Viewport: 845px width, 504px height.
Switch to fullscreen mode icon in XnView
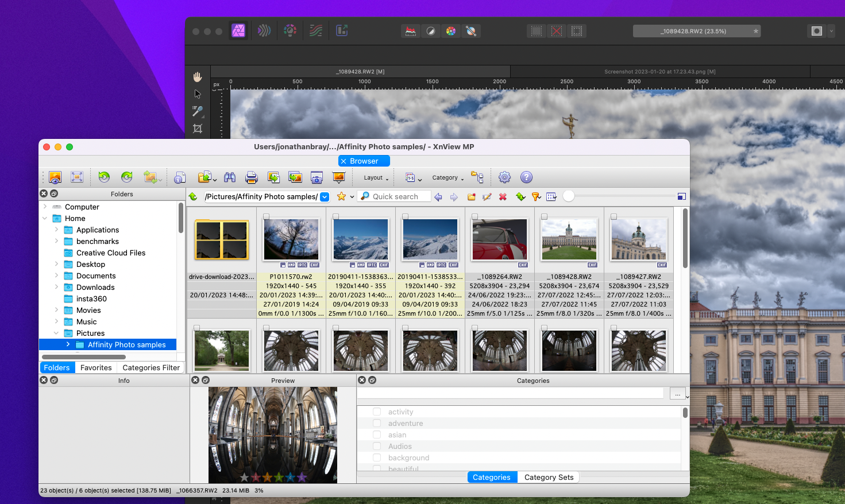(77, 177)
